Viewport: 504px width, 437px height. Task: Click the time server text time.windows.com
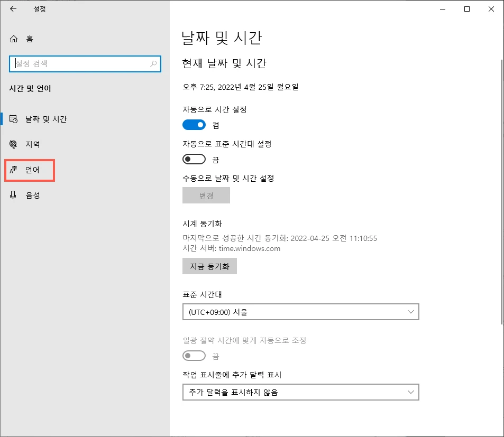250,248
